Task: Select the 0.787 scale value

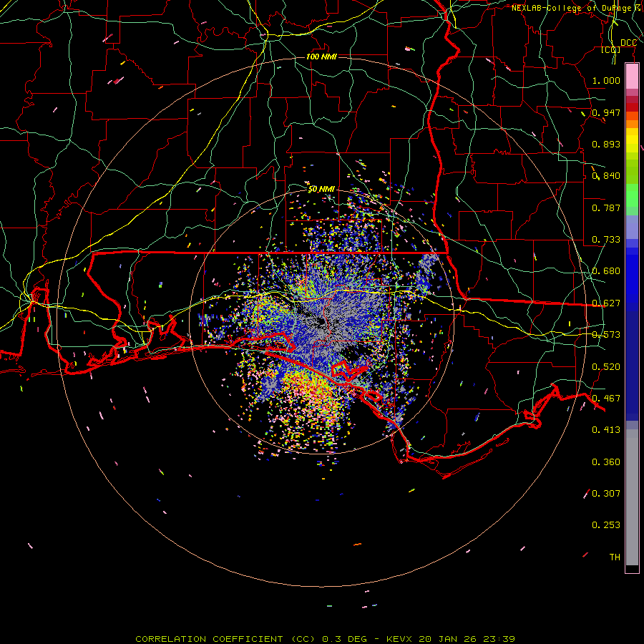Action: [606, 208]
